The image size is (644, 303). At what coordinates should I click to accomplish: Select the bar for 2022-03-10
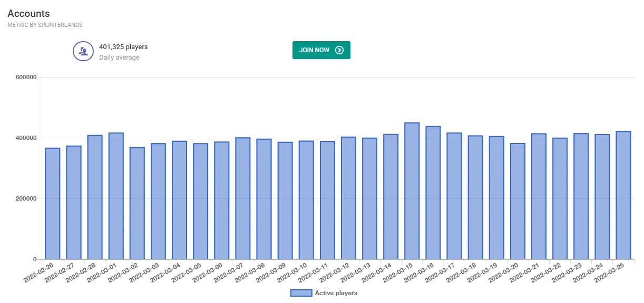pos(306,200)
